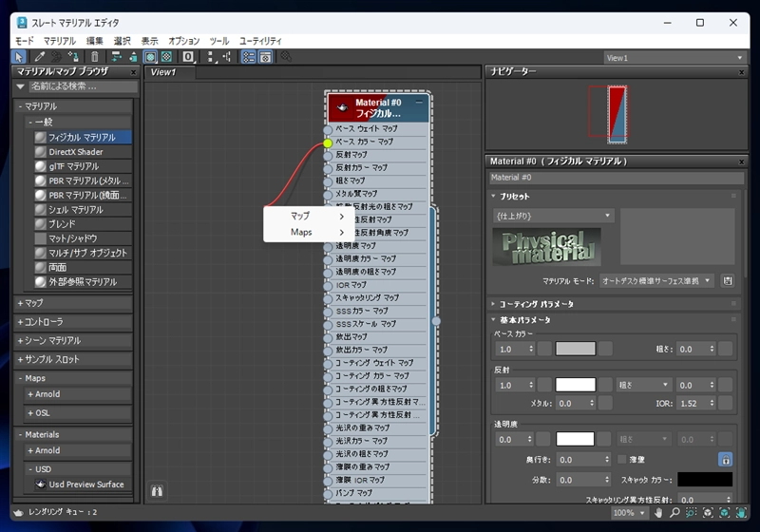Click the Material ID Channel icon

pyautogui.click(x=188, y=57)
